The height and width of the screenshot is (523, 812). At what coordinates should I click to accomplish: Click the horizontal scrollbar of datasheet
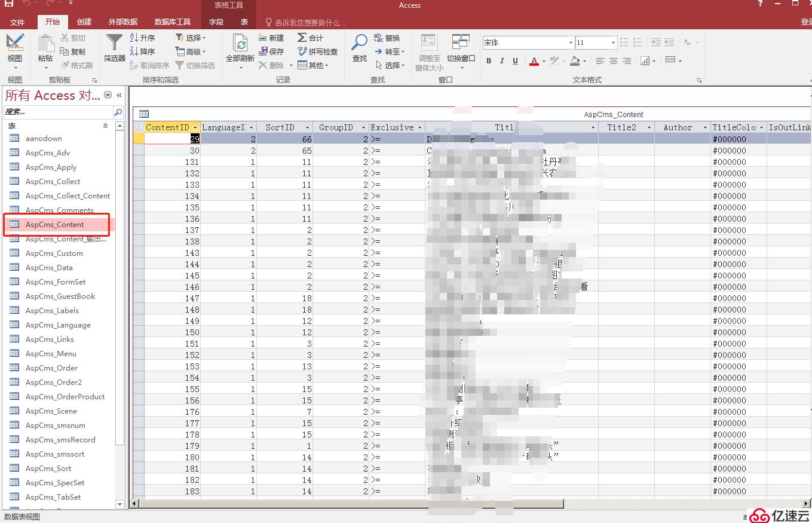coord(352,504)
